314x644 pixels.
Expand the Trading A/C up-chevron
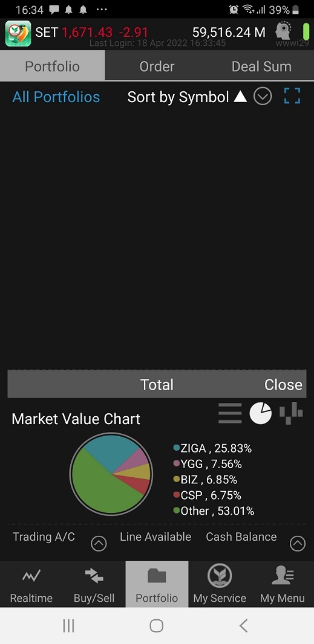[99, 544]
